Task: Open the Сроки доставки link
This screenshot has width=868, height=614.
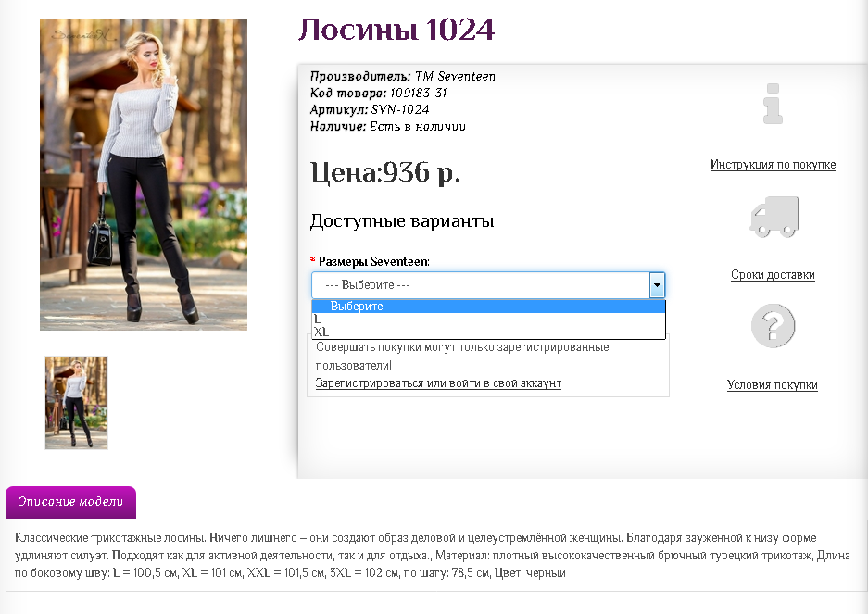Action: pos(773,275)
